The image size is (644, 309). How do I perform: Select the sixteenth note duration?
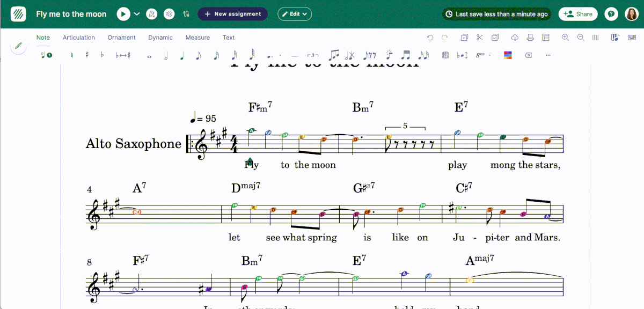tap(216, 55)
